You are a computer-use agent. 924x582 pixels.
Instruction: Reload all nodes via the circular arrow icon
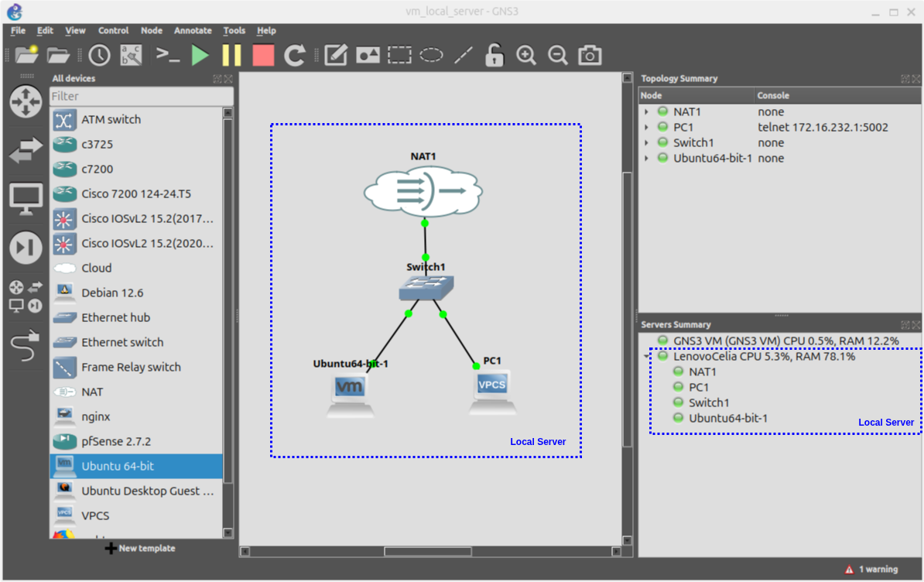click(294, 55)
